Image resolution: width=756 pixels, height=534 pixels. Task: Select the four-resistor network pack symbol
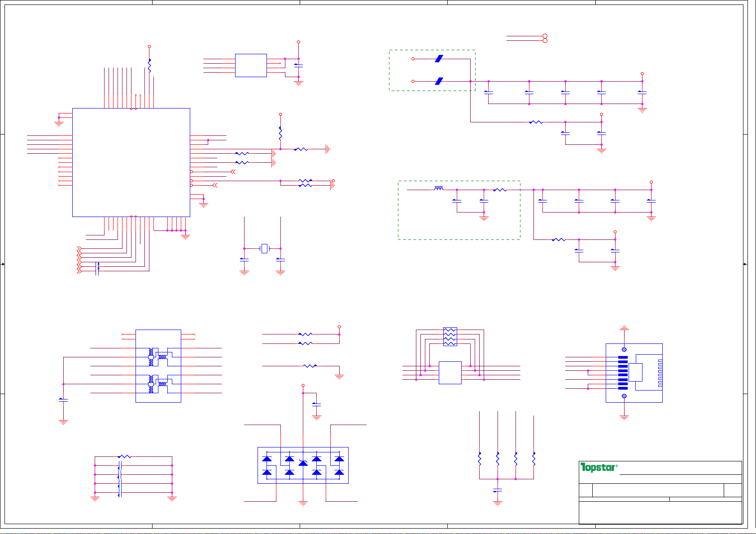click(x=450, y=337)
